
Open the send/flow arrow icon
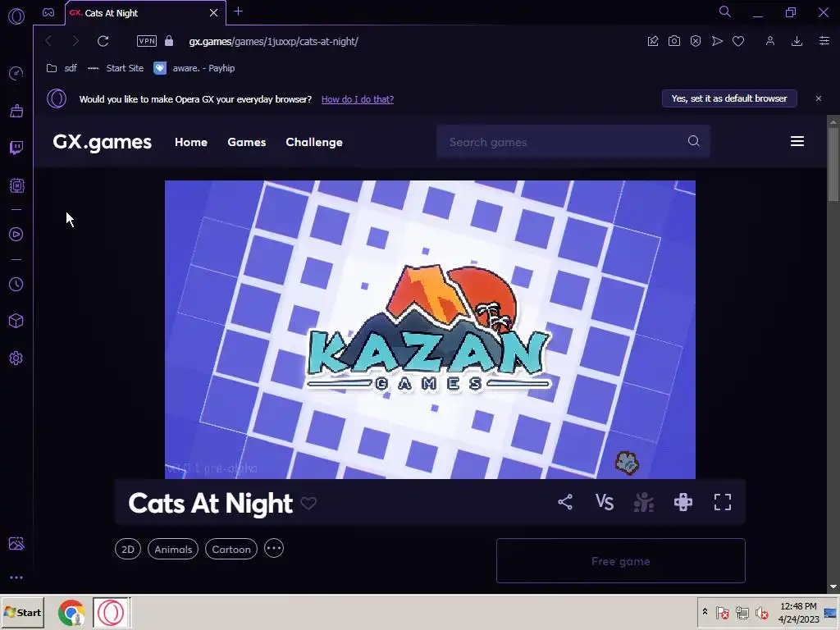[717, 41]
